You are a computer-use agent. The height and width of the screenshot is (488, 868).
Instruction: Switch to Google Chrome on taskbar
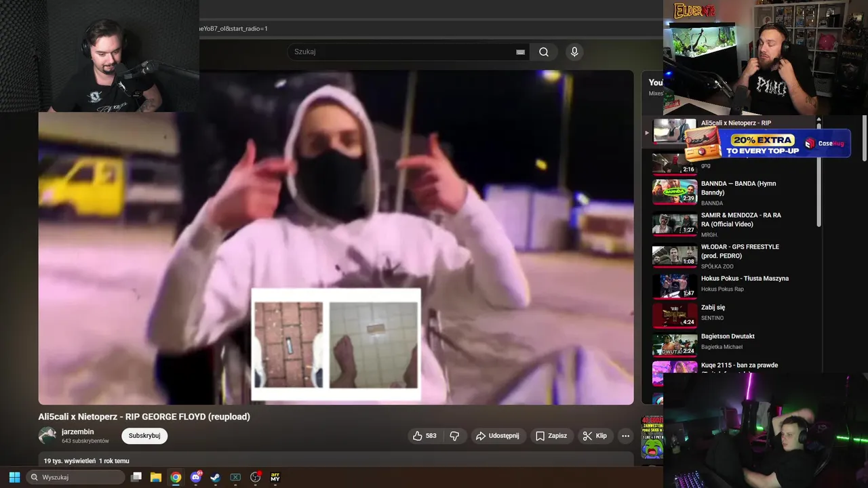click(176, 477)
